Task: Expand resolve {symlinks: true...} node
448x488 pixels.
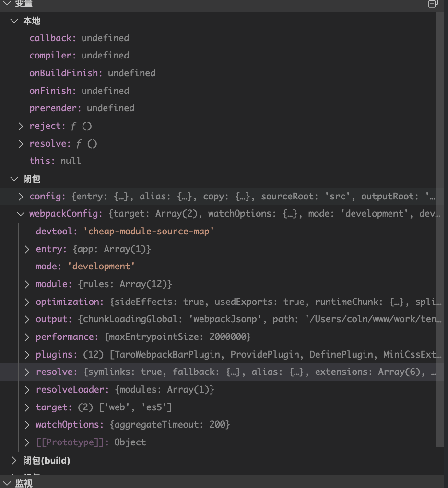Action: (27, 372)
